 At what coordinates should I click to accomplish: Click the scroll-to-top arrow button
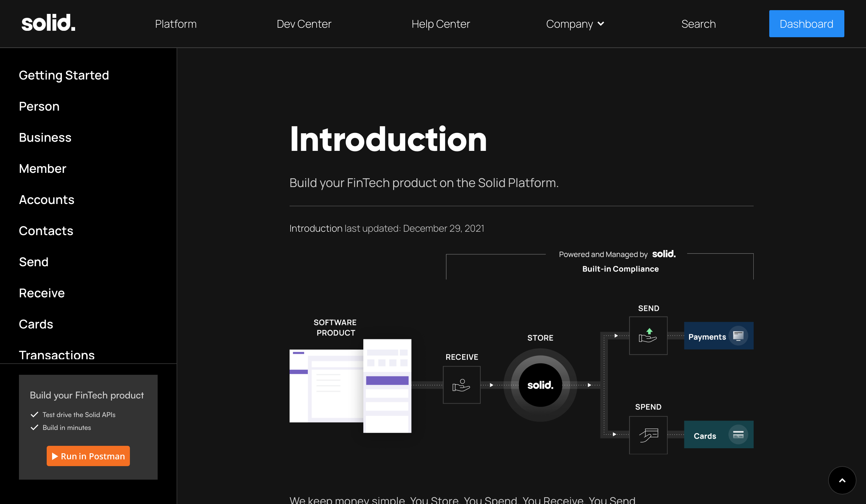[842, 480]
